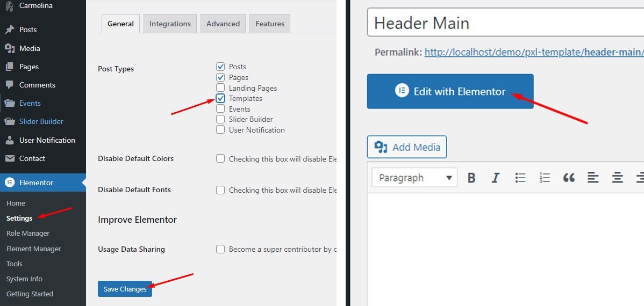Click Edit with Elementor button

point(450,91)
